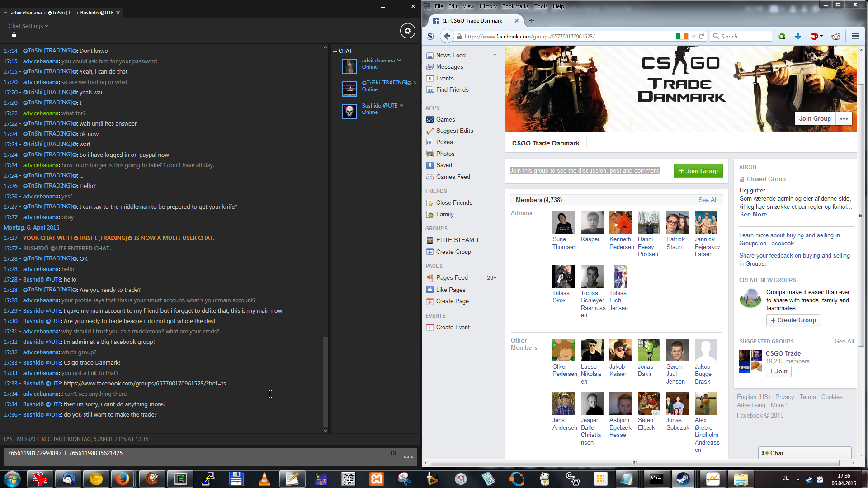Image resolution: width=868 pixels, height=488 pixels.
Task: Click the browser back arrow button
Action: [447, 36]
